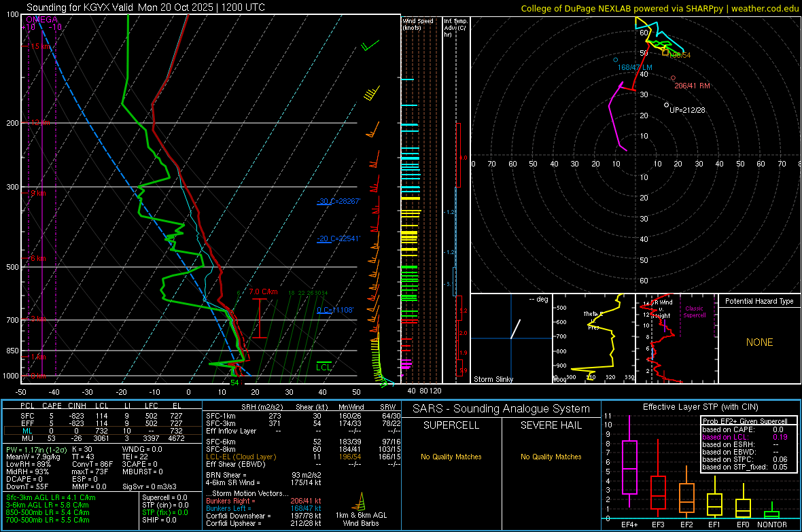Click the 'Inf. Temp. Adv.' panel header
The width and height of the screenshot is (802, 532).
pos(455,28)
